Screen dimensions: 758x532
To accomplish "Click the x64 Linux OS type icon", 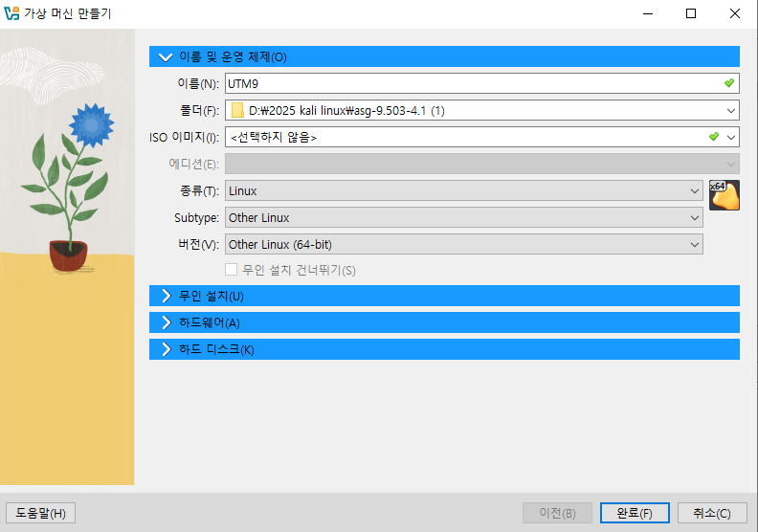I will (x=725, y=195).
